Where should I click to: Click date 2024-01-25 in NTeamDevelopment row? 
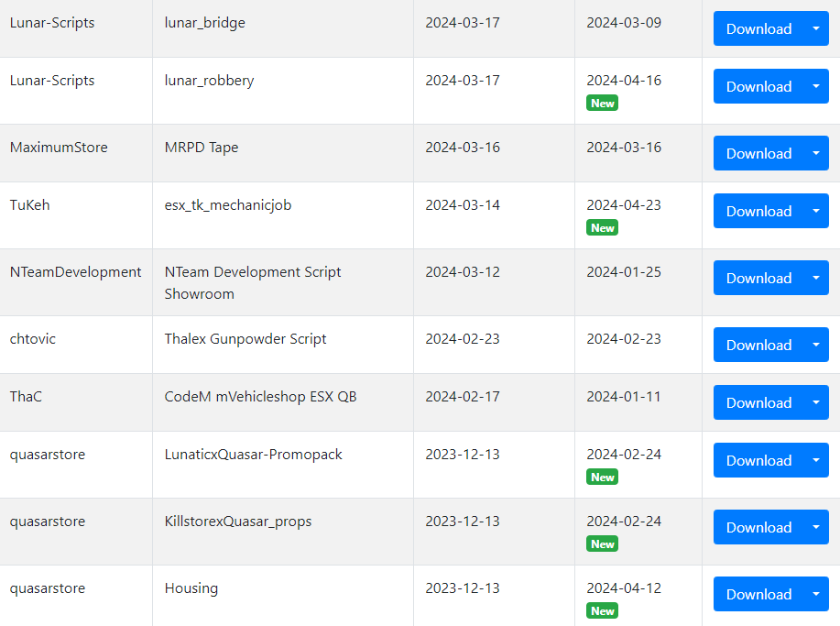[624, 272]
